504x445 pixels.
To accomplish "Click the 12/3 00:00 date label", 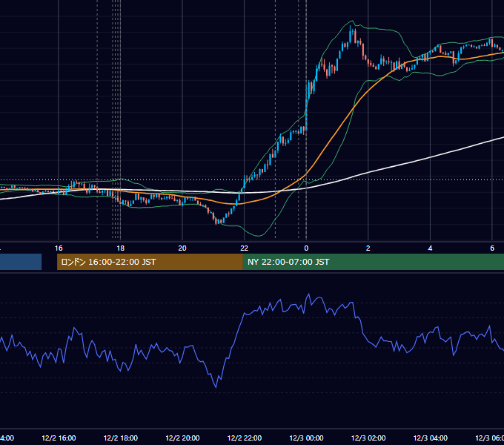I will tap(306, 438).
